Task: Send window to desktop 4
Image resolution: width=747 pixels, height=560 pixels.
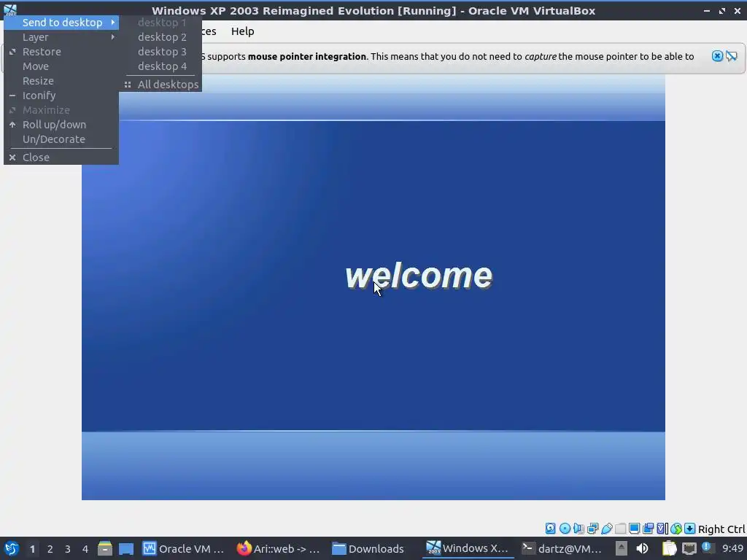Action: (160, 66)
